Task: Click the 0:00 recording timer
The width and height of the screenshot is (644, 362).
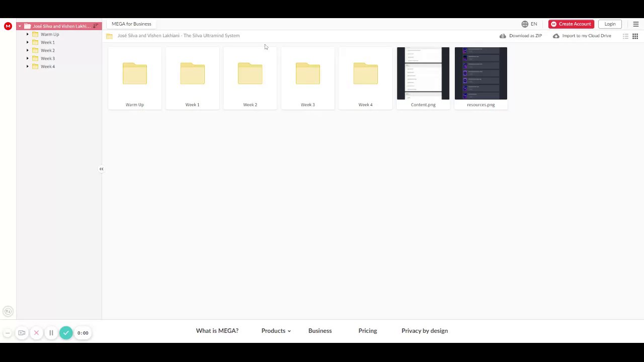Action: (x=83, y=333)
